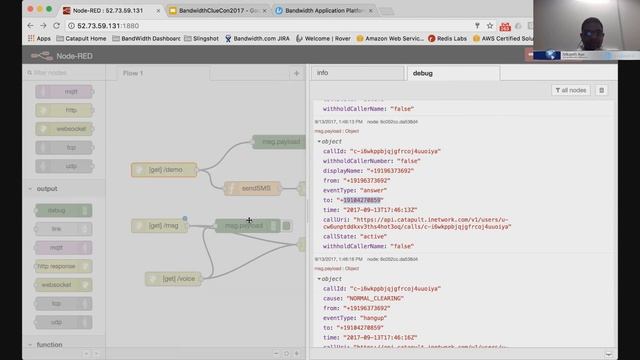Add a new flow with the plus button
The image size is (640, 360).
coord(297,73)
